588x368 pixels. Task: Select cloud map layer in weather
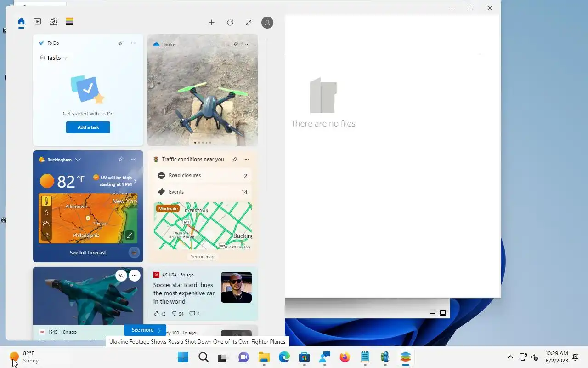pyautogui.click(x=46, y=224)
